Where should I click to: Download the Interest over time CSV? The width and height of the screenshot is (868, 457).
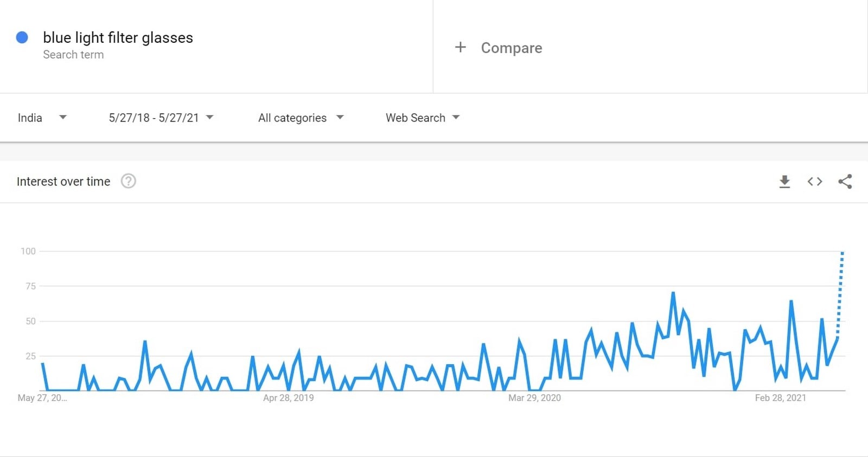coord(784,182)
